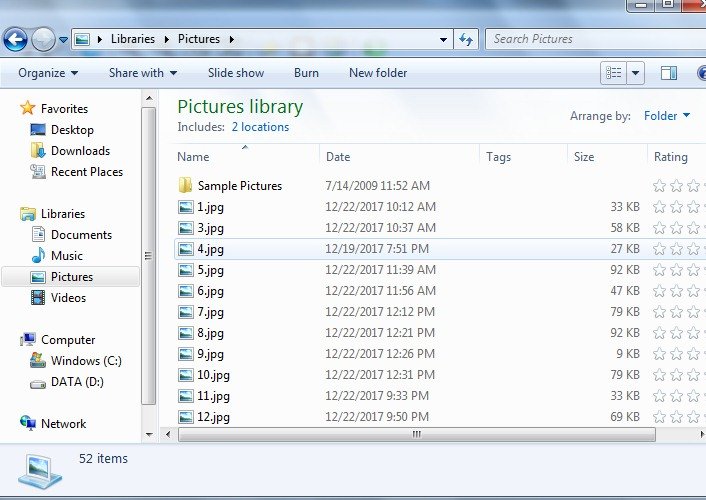The image size is (706, 500).
Task: Click the greyed Forward arrow button
Action: [43, 40]
